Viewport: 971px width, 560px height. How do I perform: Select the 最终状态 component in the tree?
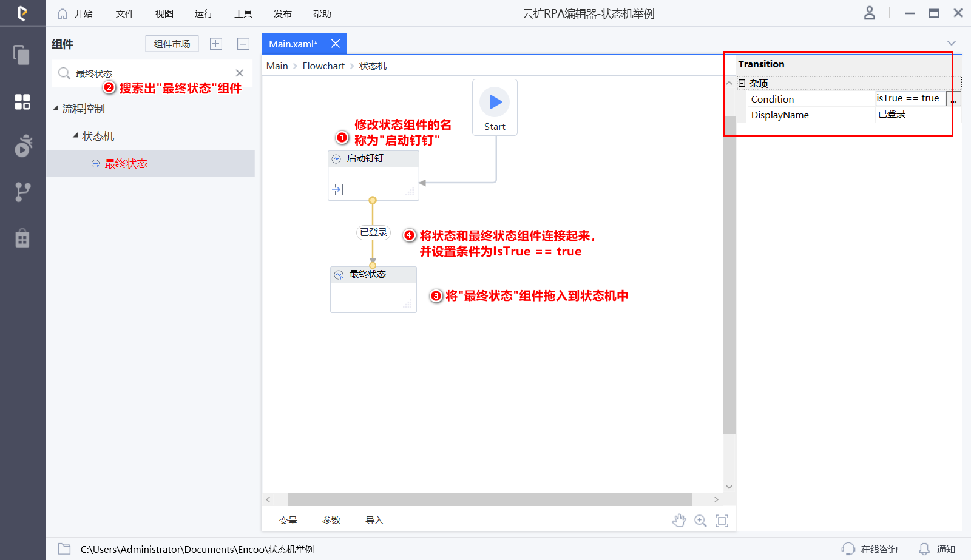click(126, 164)
